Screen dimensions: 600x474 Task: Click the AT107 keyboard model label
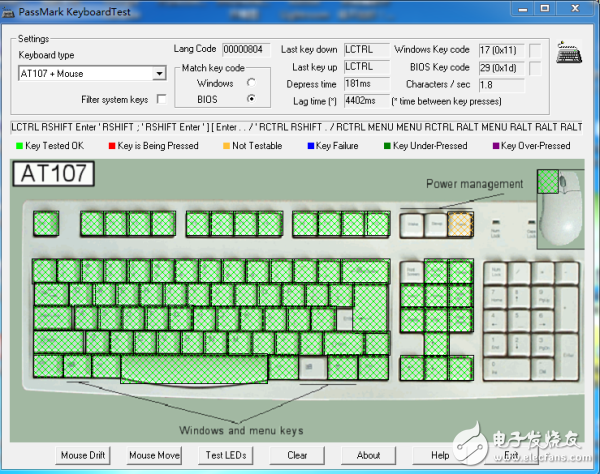tap(54, 174)
